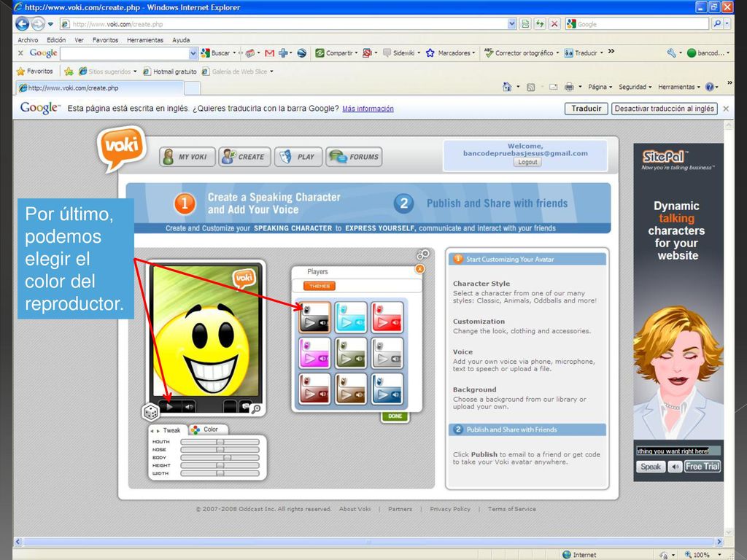Click the dice randomize icon
Viewport: 747px width, 560px height.
(x=150, y=412)
